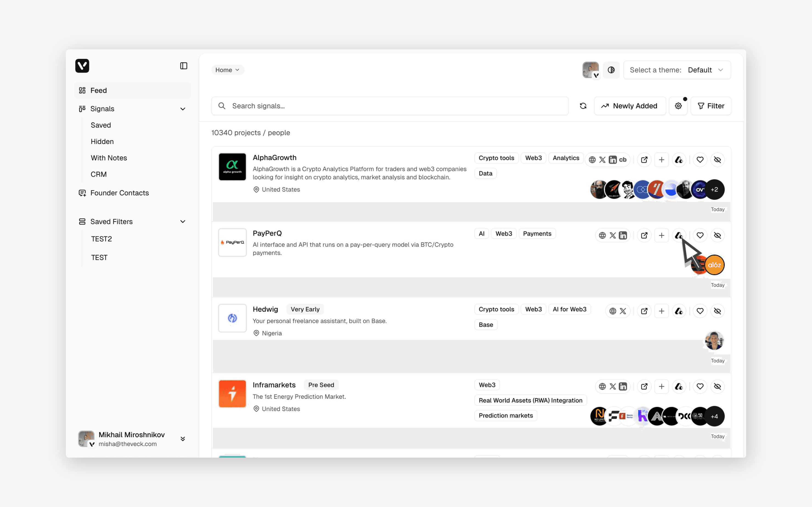Open Founder Contacts in sidebar
This screenshot has width=812, height=507.
[x=119, y=193]
